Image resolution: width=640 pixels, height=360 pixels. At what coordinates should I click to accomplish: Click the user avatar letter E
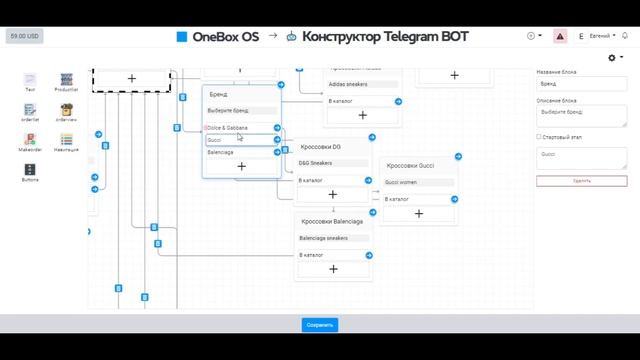[581, 36]
